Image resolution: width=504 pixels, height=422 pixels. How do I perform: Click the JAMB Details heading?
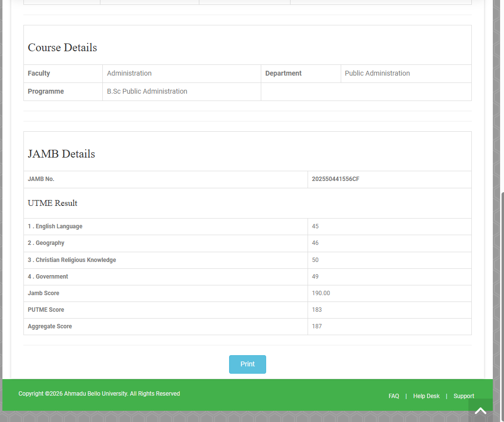(61, 154)
